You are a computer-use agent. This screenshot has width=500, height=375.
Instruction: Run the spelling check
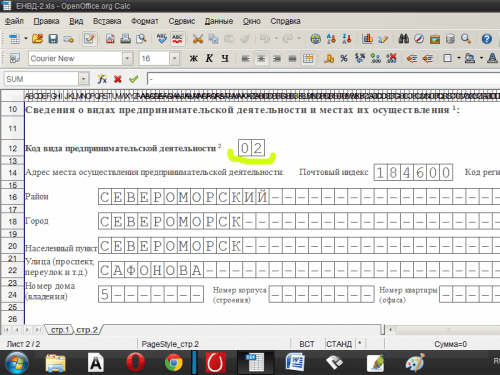pyautogui.click(x=162, y=39)
